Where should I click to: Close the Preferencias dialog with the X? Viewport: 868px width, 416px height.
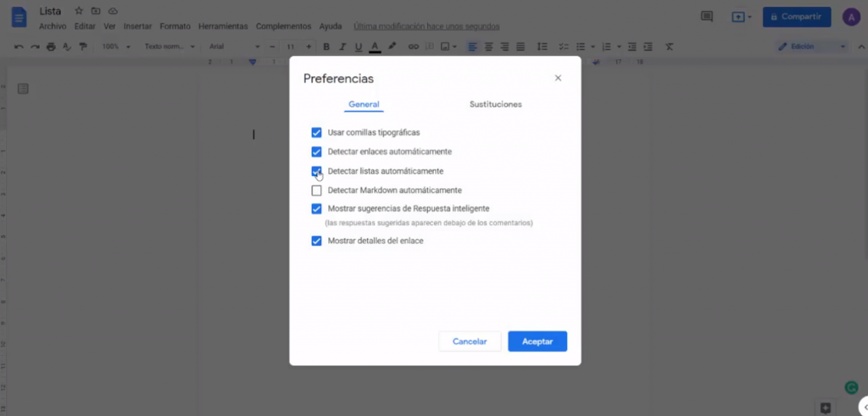[558, 78]
